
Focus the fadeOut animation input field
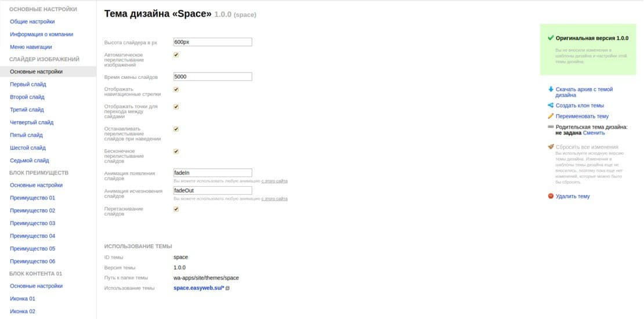tap(213, 190)
